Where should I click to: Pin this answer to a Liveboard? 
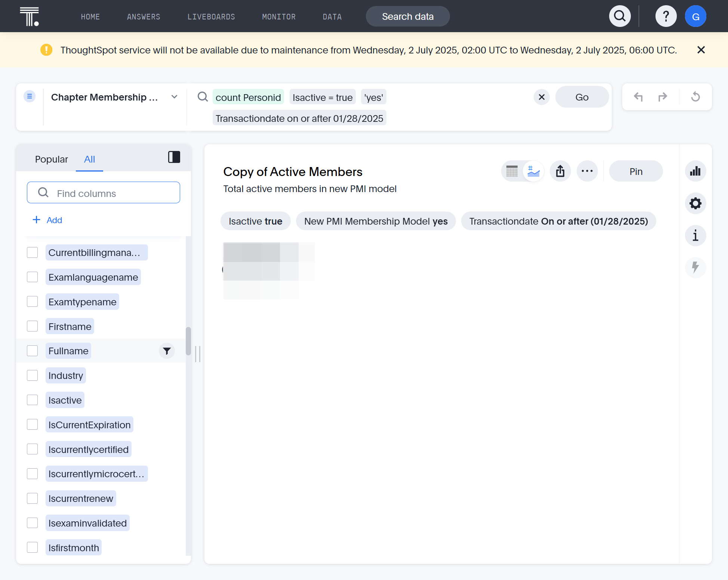coord(636,172)
